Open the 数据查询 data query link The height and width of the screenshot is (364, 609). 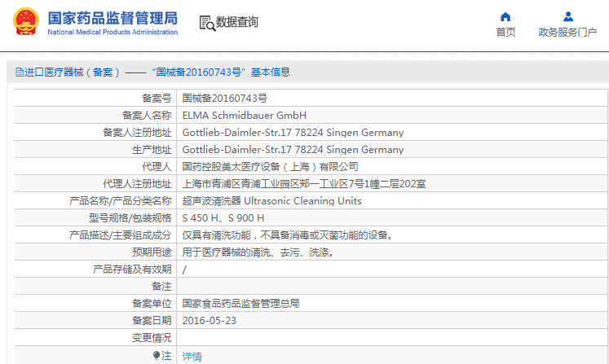(x=237, y=22)
